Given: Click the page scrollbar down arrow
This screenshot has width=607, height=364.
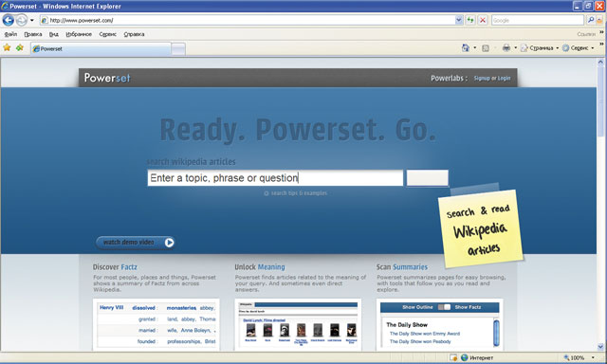Looking at the screenshot, I should pos(600,347).
